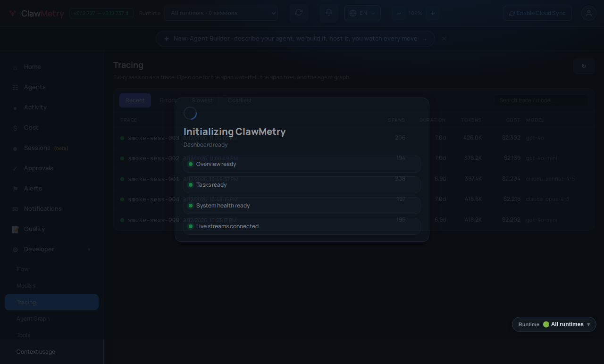Screen dimensions: 604x364
Task: Select Tracing under Developer
Action: (52, 302)
